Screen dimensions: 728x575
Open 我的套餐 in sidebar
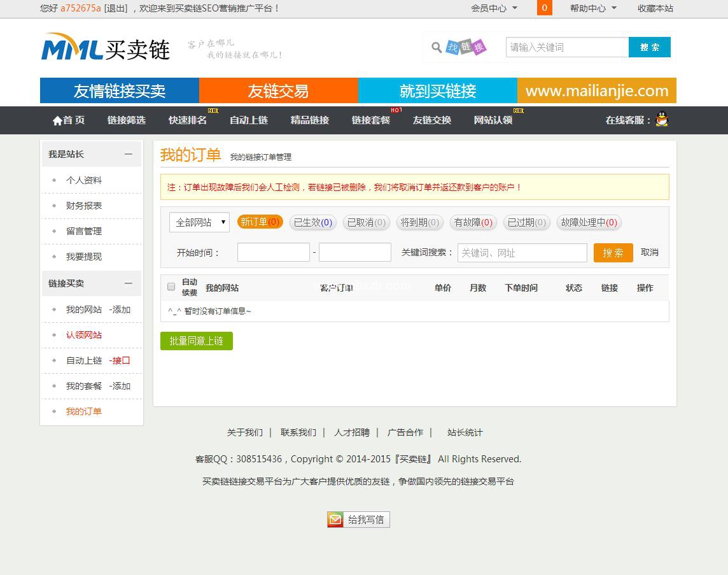point(83,386)
